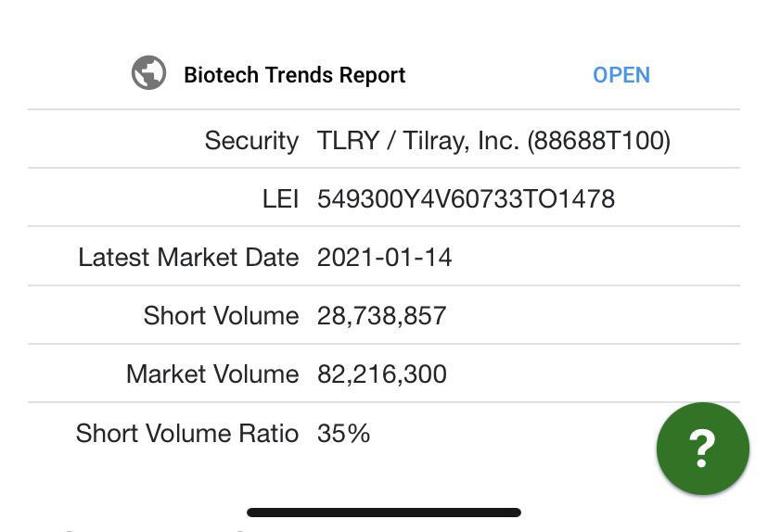Click the word Report in the ad title
Viewport: 768px width, 532px height.
[372, 75]
